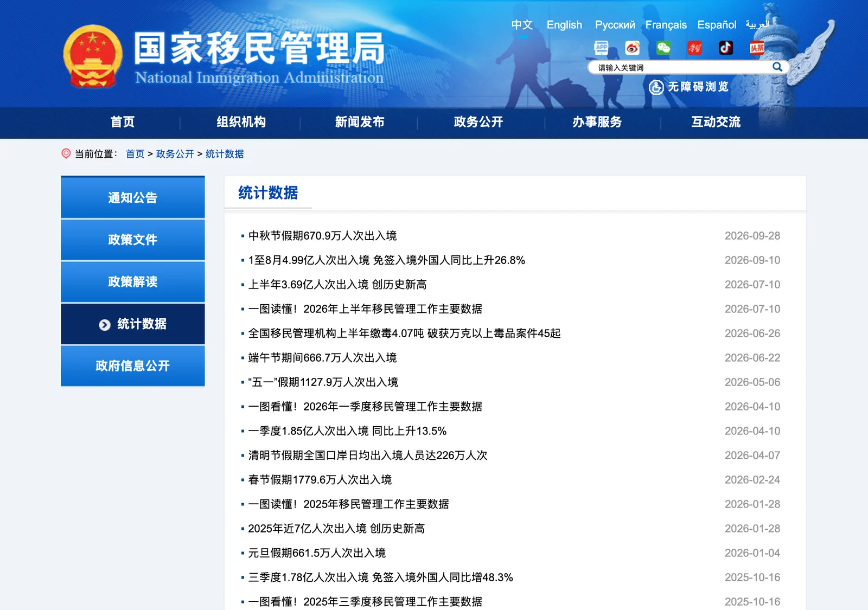Open article 2025年近7亿人次出入境 创历史新高

point(336,529)
